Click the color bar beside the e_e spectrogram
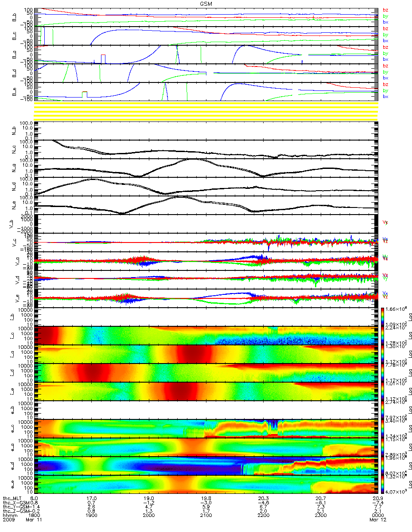412x532 pixels. pyautogui.click(x=383, y=485)
